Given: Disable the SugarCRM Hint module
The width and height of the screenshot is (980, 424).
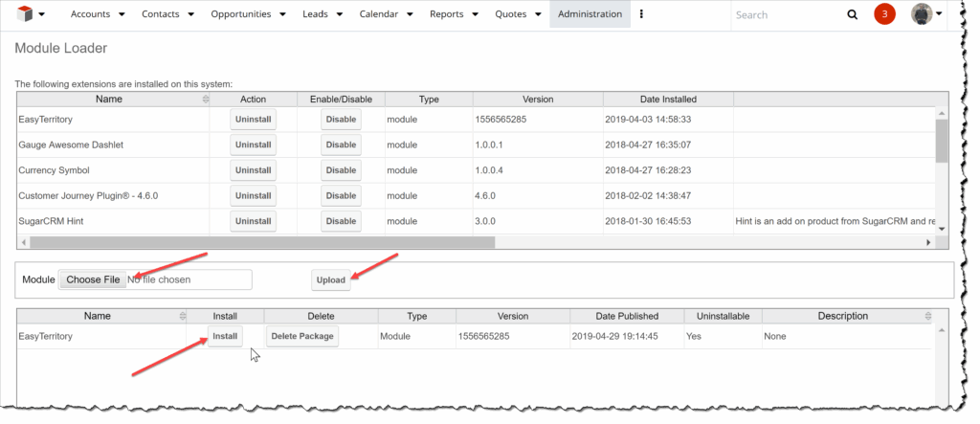Looking at the screenshot, I should click(341, 220).
